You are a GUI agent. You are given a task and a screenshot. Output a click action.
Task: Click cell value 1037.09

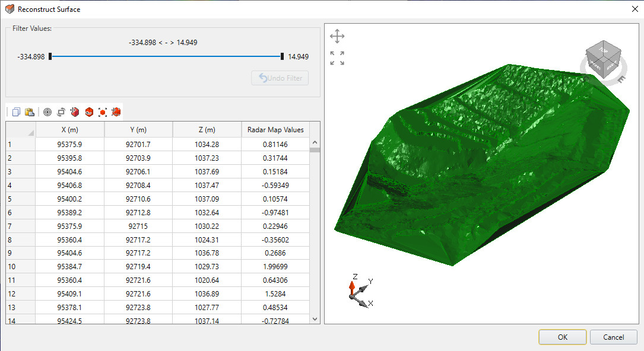pyautogui.click(x=207, y=199)
